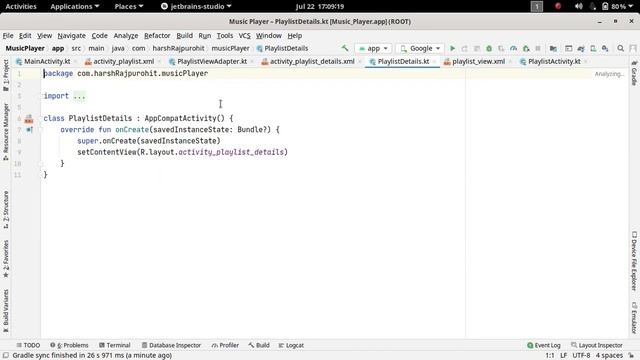The image size is (640, 360).
Task: Expand the collapsed import statements
Action: [79, 96]
